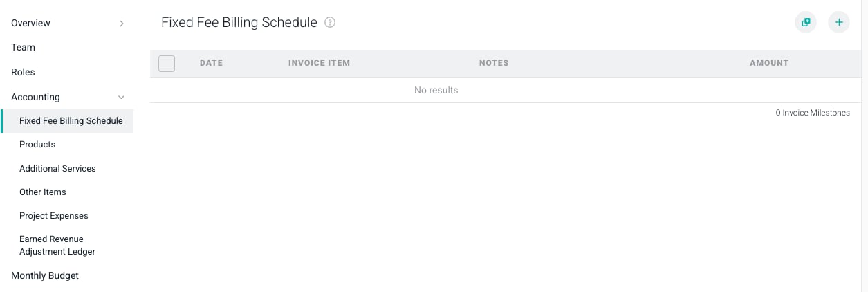Viewport: 868px width, 292px height.
Task: Click the plus icon to add milestone
Action: tap(839, 22)
